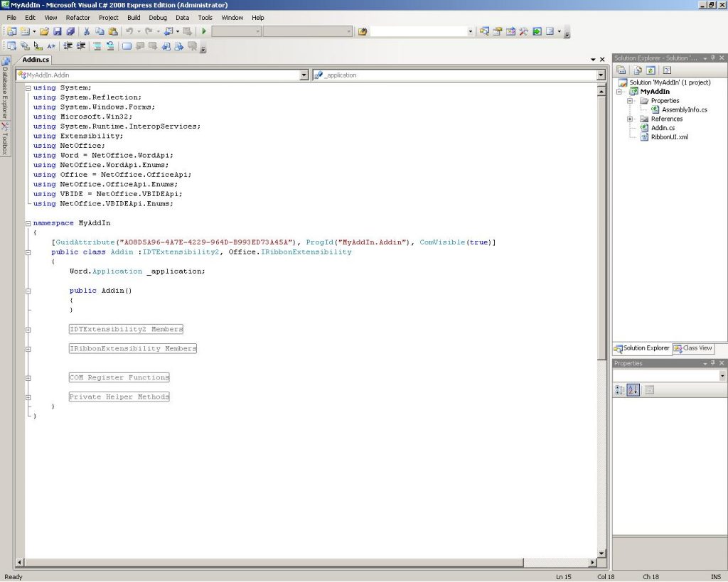Click Find in Files icon

(x=363, y=31)
